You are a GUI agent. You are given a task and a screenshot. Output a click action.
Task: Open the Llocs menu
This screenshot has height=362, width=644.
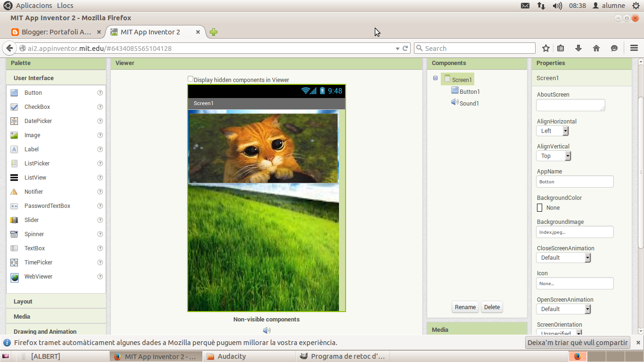[65, 6]
